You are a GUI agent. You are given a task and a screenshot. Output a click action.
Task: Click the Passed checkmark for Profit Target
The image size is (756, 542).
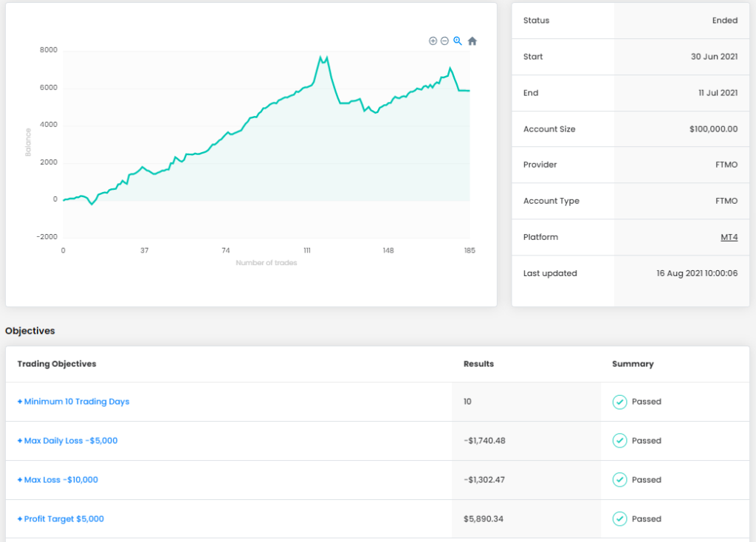[x=619, y=519]
